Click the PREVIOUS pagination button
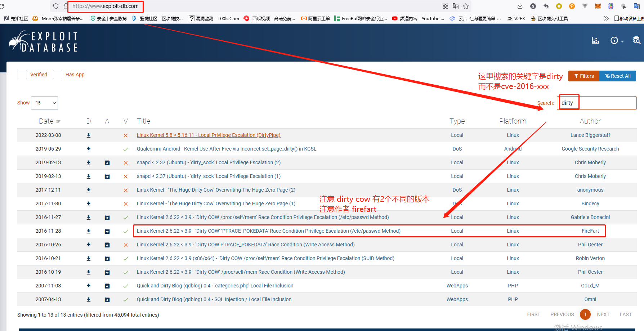Screen dimensions: 644x331 coord(562,314)
